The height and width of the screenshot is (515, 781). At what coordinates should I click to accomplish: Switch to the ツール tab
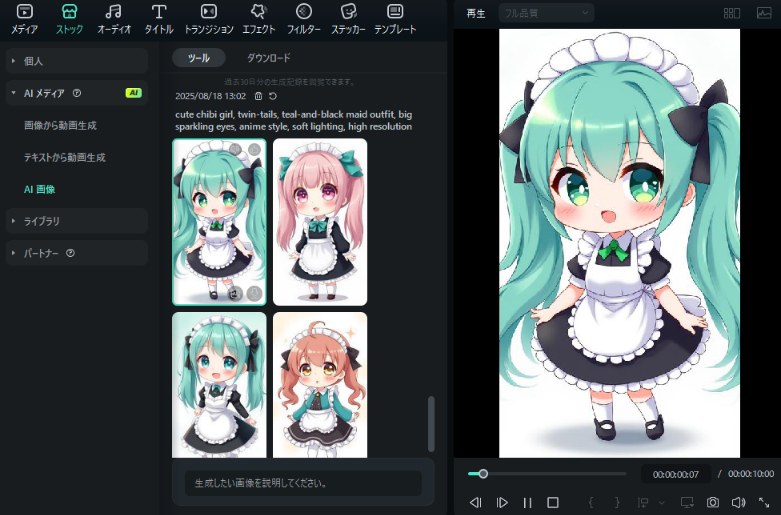click(199, 58)
